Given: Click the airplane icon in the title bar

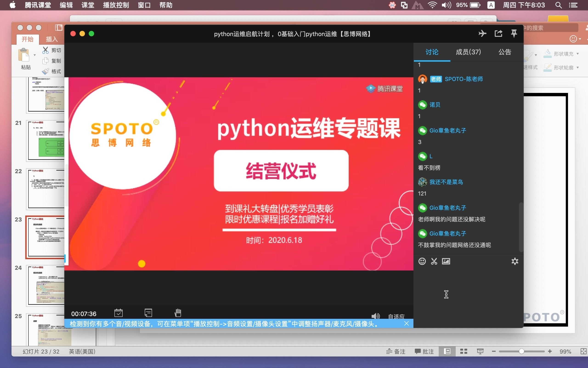Looking at the screenshot, I should point(482,34).
